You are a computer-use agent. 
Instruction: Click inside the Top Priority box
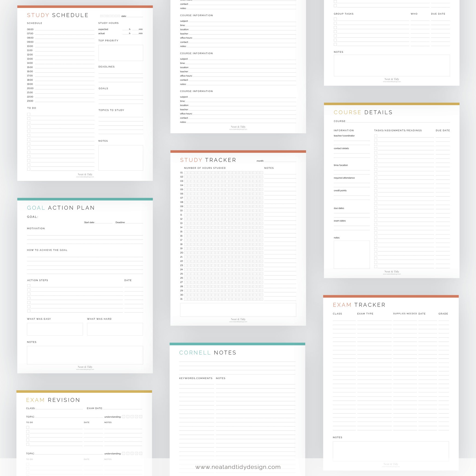(x=121, y=53)
